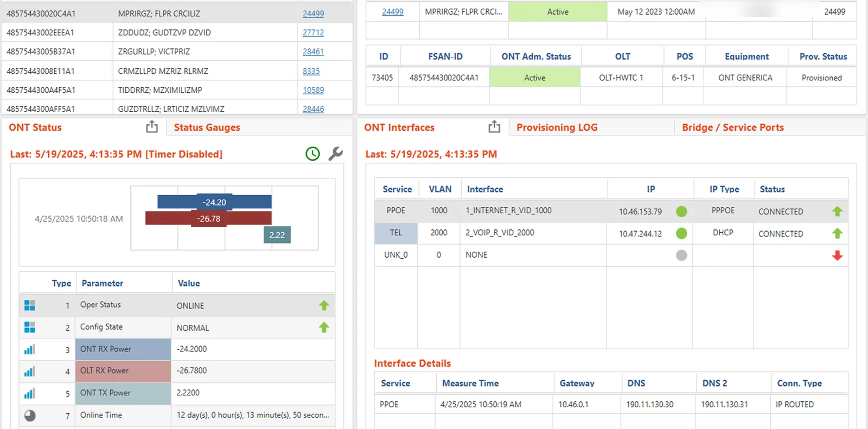Open customer link 8335
This screenshot has width=868, height=429.
[x=311, y=71]
